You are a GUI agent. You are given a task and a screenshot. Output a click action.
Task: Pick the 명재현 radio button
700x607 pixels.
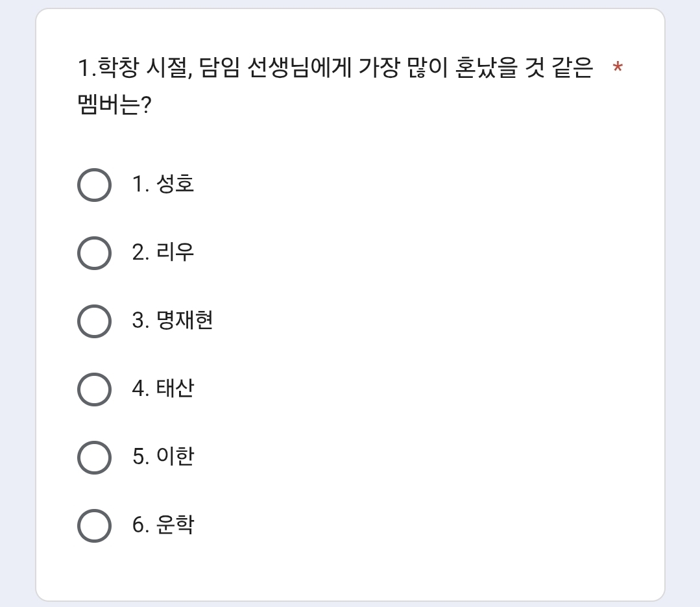click(94, 321)
